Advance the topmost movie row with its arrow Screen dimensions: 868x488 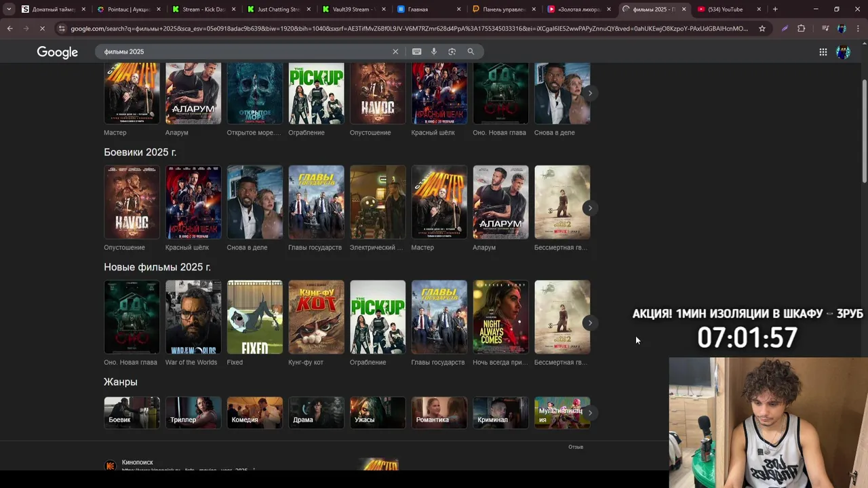point(590,93)
